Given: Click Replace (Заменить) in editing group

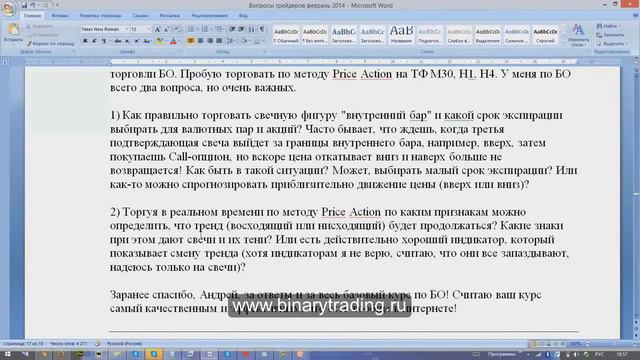Looking at the screenshot, I should coord(610,35).
